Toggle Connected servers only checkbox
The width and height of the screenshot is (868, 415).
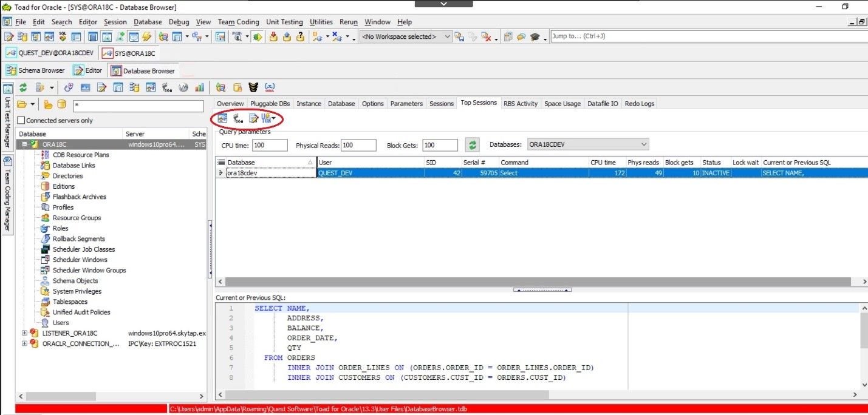[21, 120]
